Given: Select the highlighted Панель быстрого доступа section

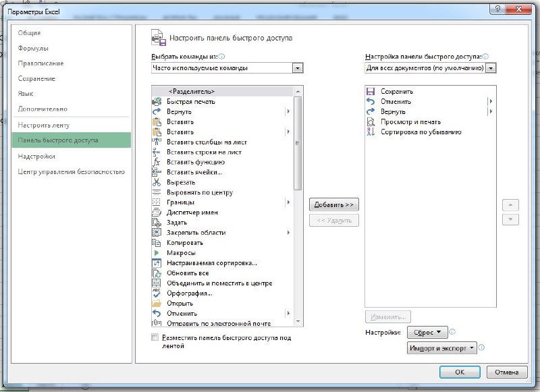Looking at the screenshot, I should (72, 140).
